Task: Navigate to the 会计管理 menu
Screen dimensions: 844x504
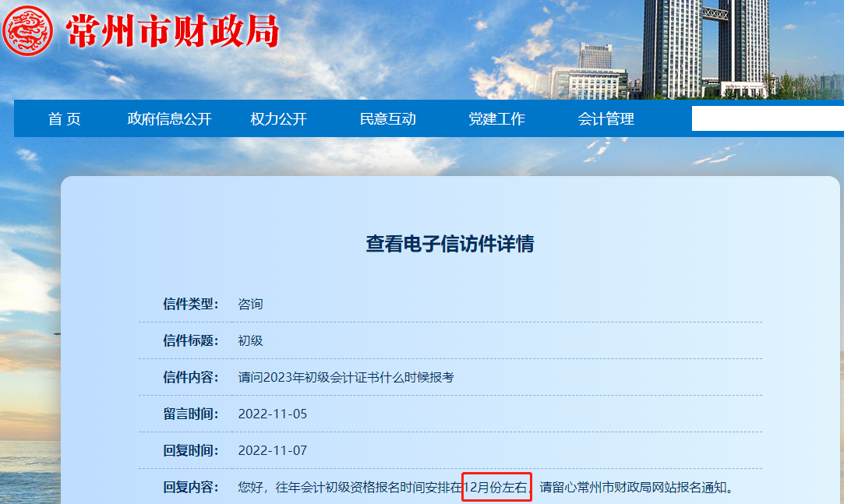Action: click(606, 119)
